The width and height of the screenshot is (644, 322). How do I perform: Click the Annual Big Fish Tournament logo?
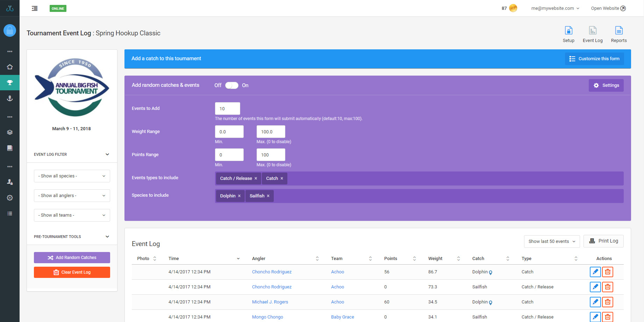click(x=72, y=87)
